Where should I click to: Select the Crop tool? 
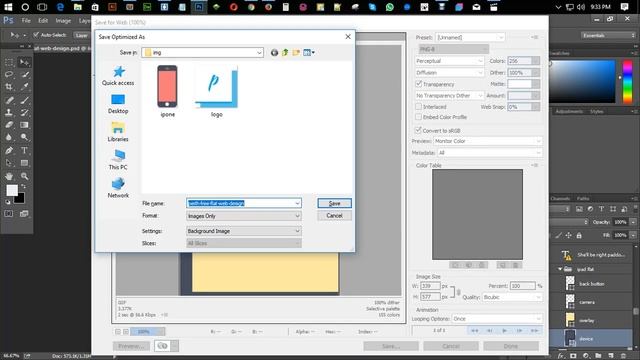[9, 87]
